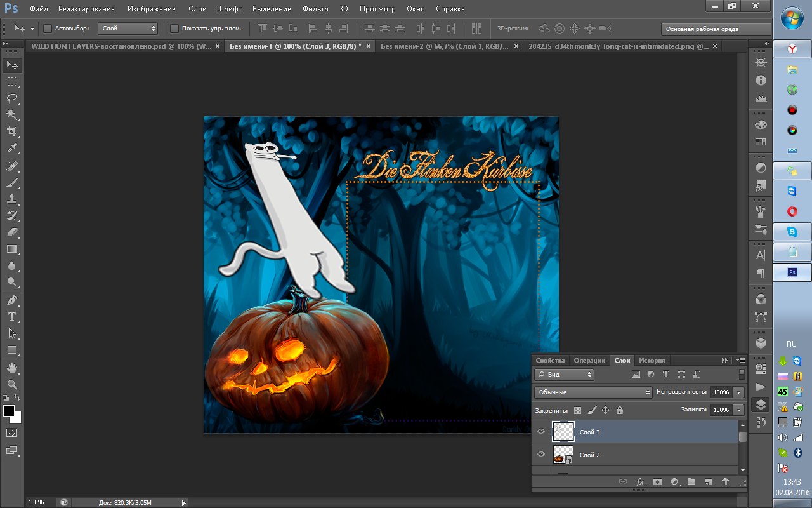Switch to the История tab
The image size is (812, 508).
(652, 360)
